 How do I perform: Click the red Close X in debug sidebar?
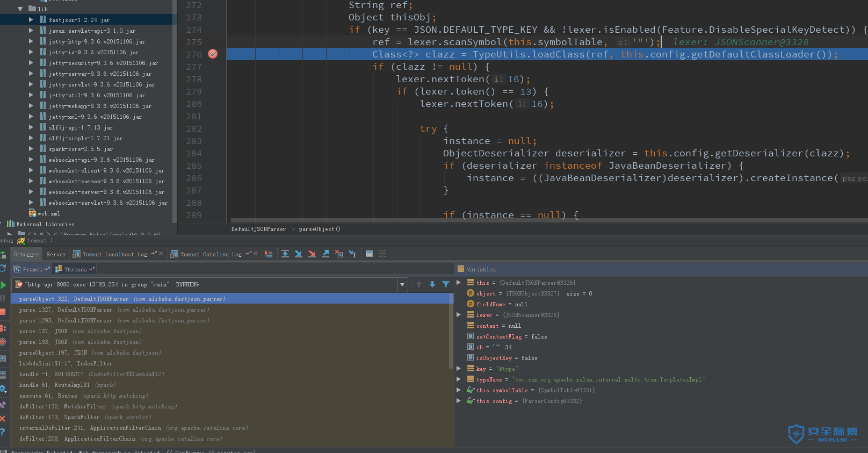[x=3, y=418]
